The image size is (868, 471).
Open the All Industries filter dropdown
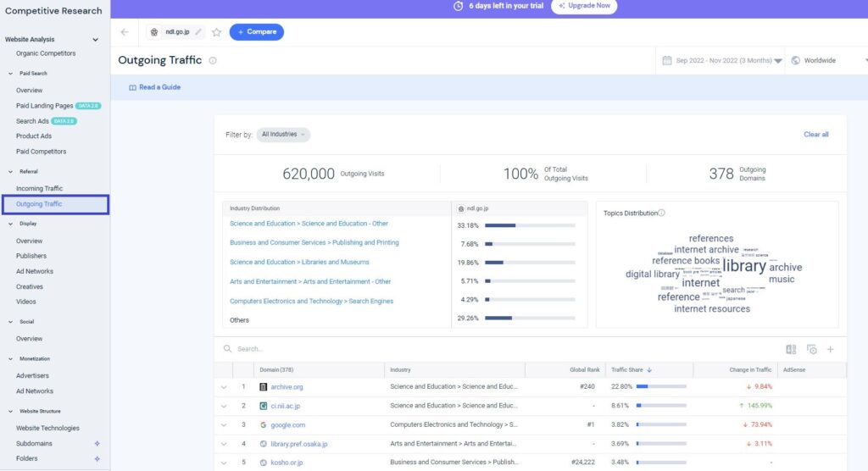(283, 135)
